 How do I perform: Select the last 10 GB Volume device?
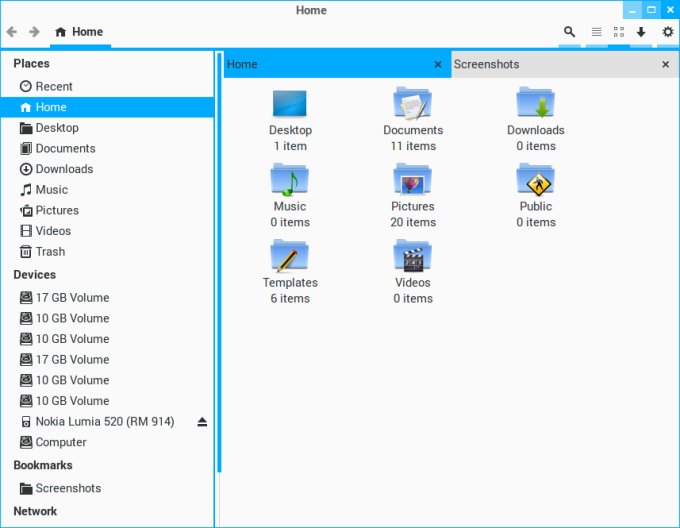click(x=107, y=401)
